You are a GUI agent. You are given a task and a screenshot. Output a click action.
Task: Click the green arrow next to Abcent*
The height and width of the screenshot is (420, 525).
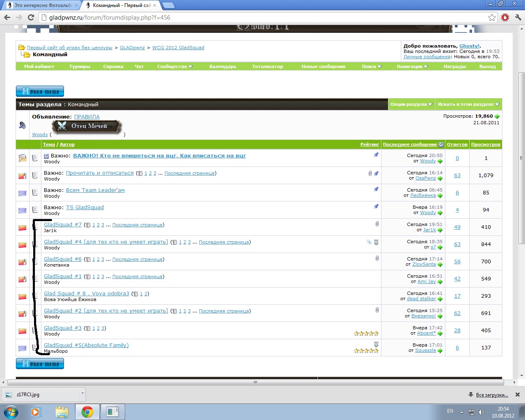click(440, 333)
